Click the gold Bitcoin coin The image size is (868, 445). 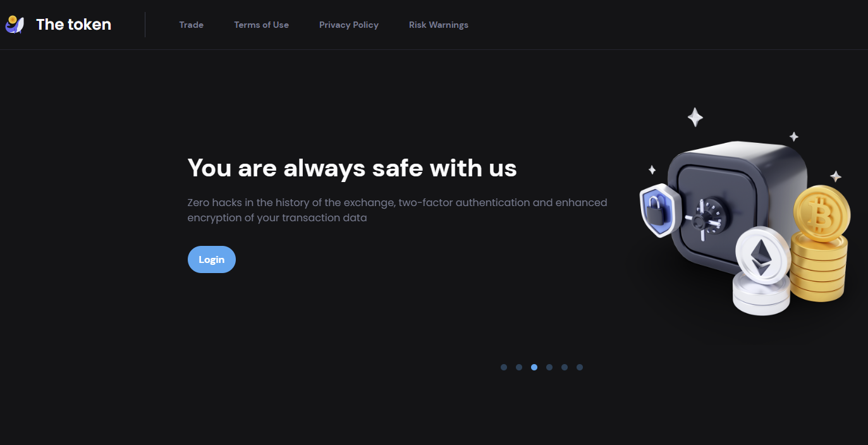coord(821,214)
